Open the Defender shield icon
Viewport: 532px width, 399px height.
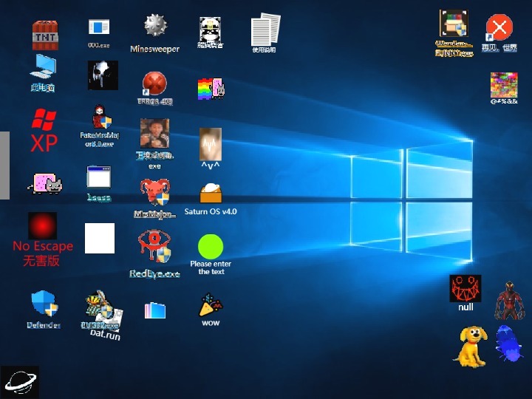click(x=44, y=303)
